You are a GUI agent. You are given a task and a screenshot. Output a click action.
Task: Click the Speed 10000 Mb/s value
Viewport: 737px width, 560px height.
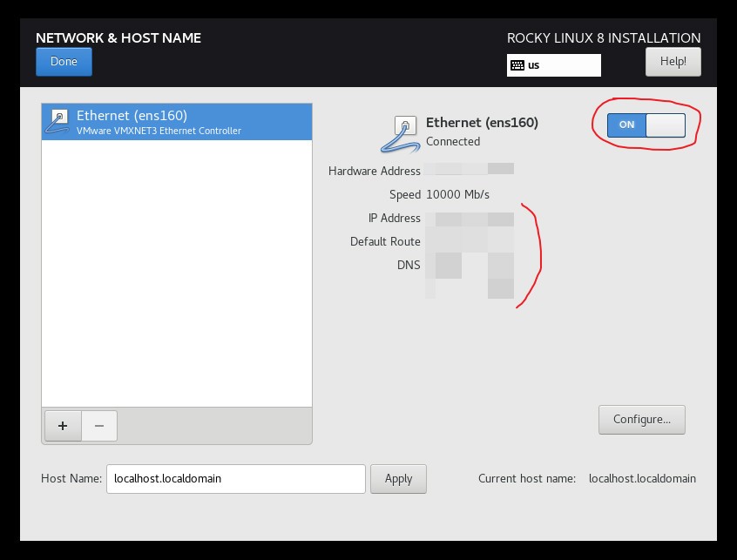pyautogui.click(x=458, y=194)
